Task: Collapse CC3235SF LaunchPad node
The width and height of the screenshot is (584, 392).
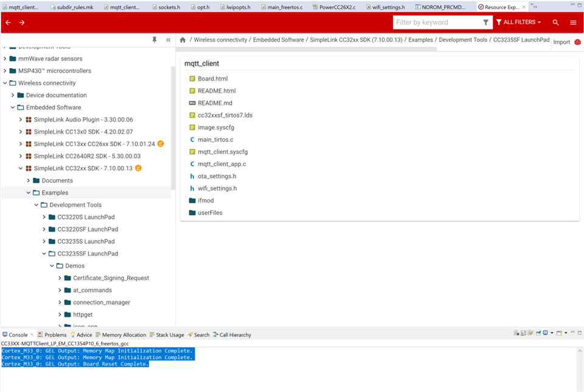Action: click(44, 253)
